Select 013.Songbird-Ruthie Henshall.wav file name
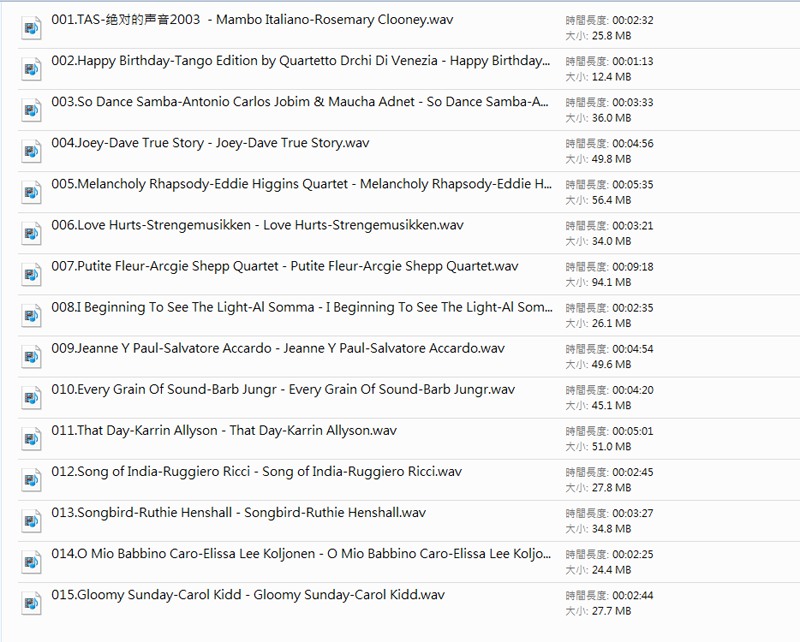800x642 pixels. pyautogui.click(x=238, y=513)
